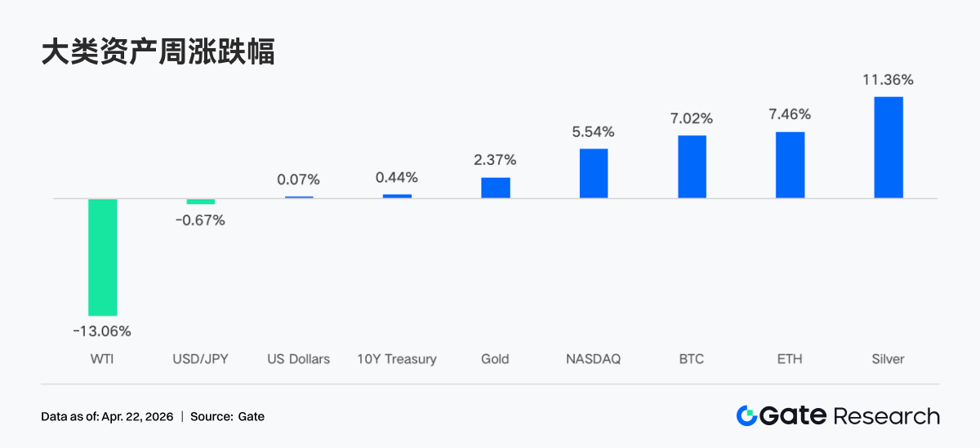Click the Gate Research logo icon
This screenshot has height=448, width=980.
[746, 416]
